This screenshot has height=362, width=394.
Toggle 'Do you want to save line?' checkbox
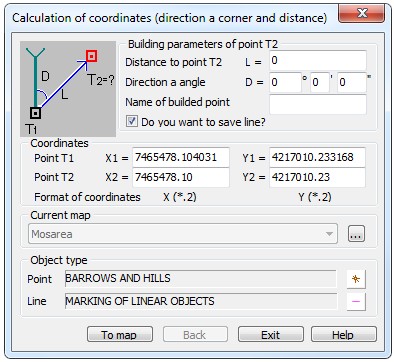[132, 121]
